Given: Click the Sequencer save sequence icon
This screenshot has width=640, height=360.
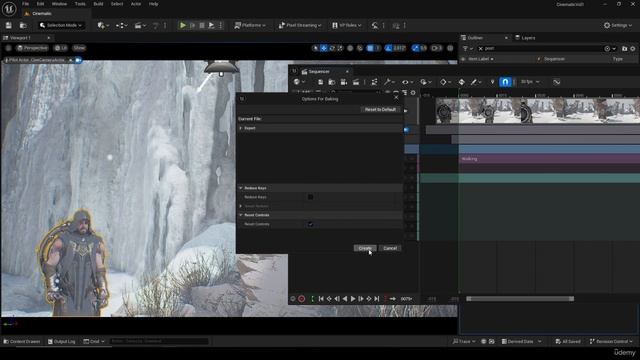Looking at the screenshot, I should point(320,82).
